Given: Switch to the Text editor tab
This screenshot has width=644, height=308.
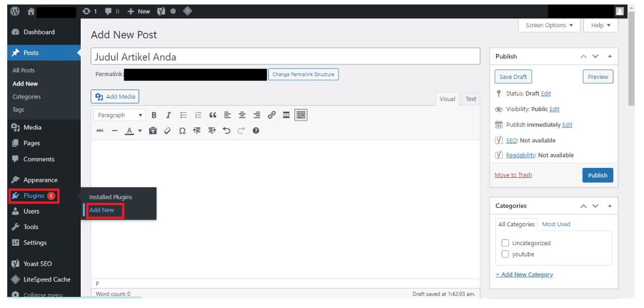Looking at the screenshot, I should [x=471, y=99].
